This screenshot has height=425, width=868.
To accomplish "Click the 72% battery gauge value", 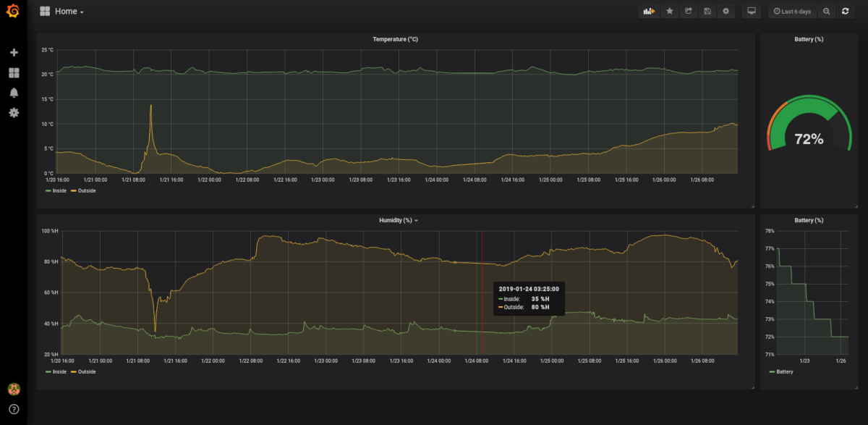I will pos(809,140).
